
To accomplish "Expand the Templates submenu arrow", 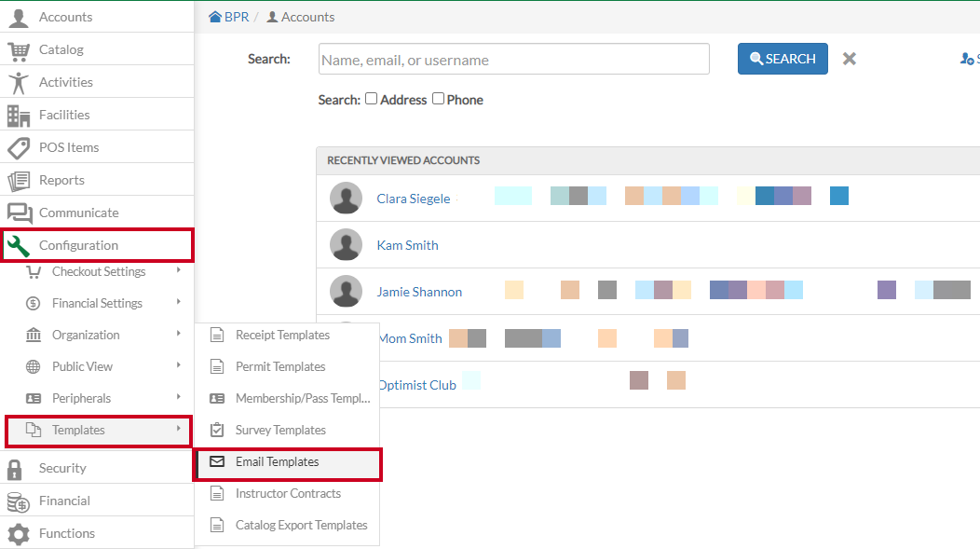I will click(179, 429).
